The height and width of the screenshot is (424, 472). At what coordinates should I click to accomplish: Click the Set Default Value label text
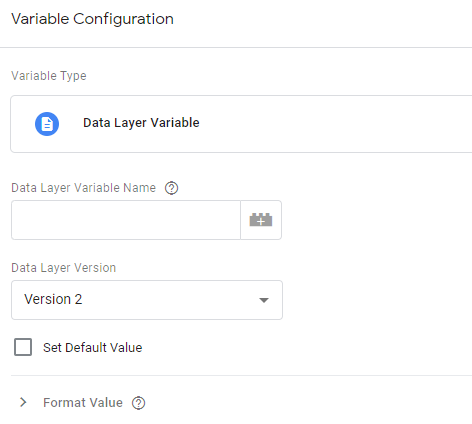[93, 348]
